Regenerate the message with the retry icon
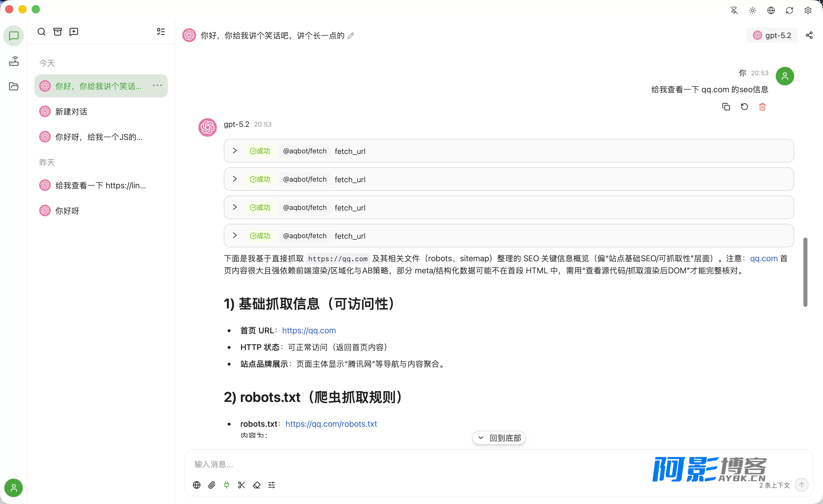The width and height of the screenshot is (823, 504). point(744,107)
